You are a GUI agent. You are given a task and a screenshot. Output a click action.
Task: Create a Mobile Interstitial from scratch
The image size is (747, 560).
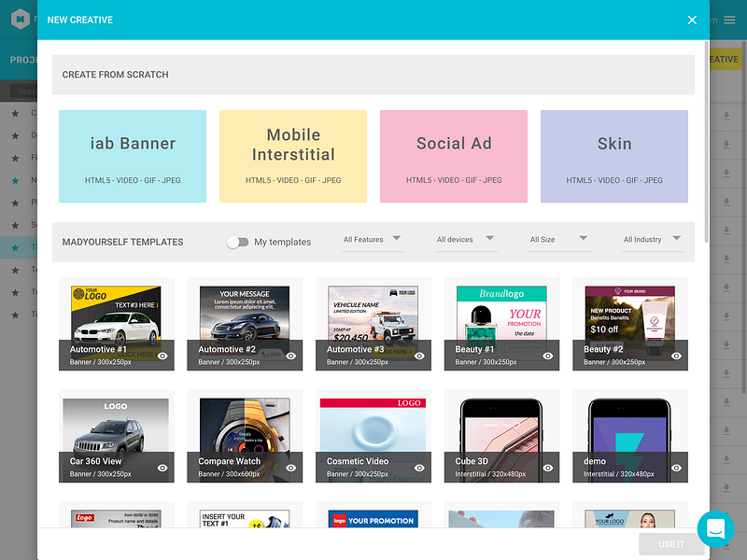point(293,156)
